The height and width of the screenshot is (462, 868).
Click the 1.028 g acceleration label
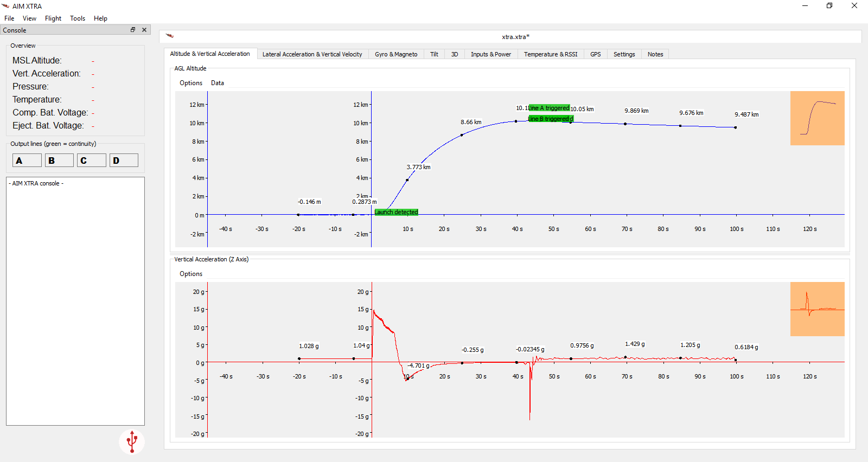(x=309, y=346)
